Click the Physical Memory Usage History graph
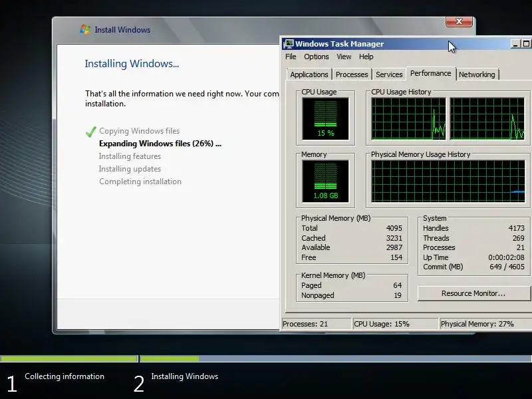Image resolution: width=532 pixels, height=399 pixels. point(448,181)
